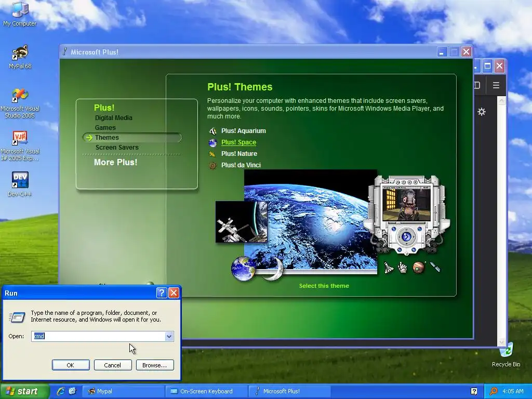Click Mypal window vertical scrollbar up arrow
Viewport: 532px width, 399px height.
tap(501, 101)
